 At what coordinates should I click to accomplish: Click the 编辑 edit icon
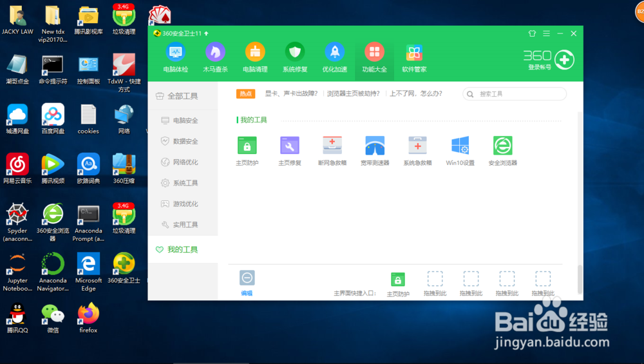(x=247, y=278)
